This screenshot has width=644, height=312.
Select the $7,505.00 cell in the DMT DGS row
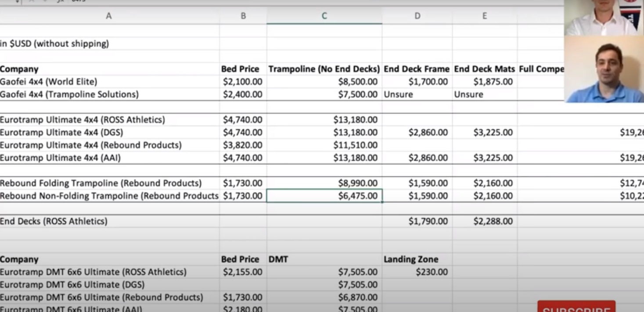point(324,284)
